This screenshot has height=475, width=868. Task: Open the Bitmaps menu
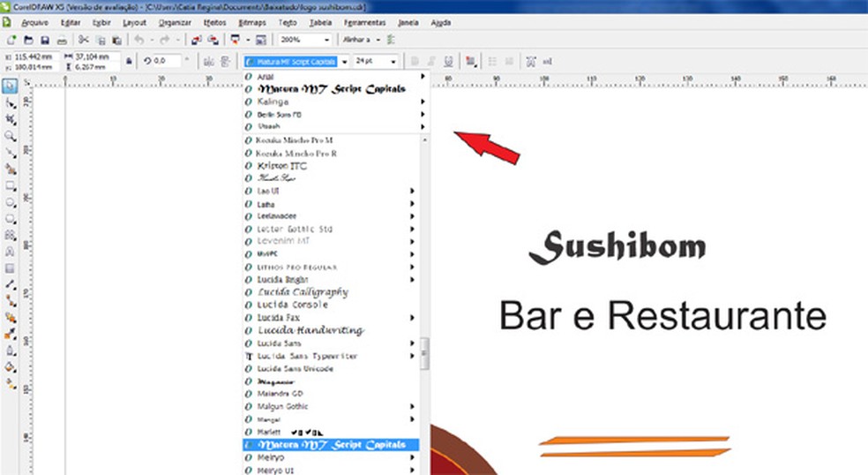(x=252, y=20)
